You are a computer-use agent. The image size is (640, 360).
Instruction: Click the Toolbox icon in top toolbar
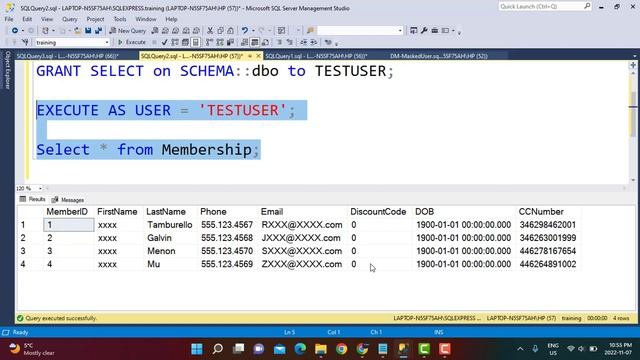435,31
